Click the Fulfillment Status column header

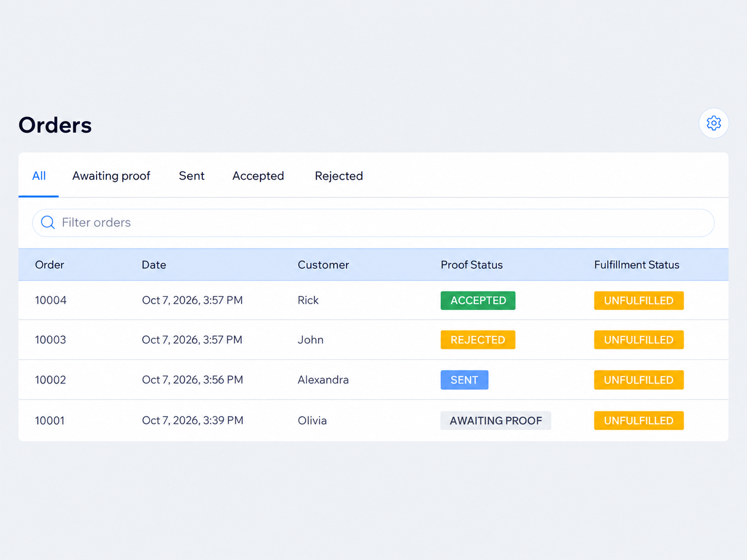pyautogui.click(x=637, y=265)
